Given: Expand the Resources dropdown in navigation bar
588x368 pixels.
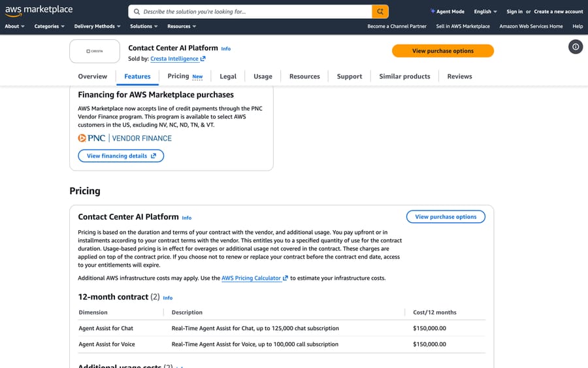Looking at the screenshot, I should coord(182,26).
